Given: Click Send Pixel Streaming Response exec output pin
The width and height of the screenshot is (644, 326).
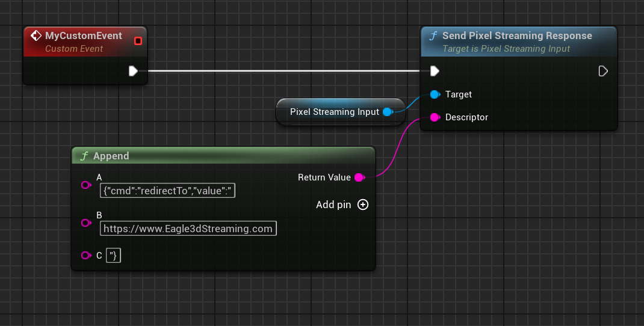Looking at the screenshot, I should coord(603,71).
